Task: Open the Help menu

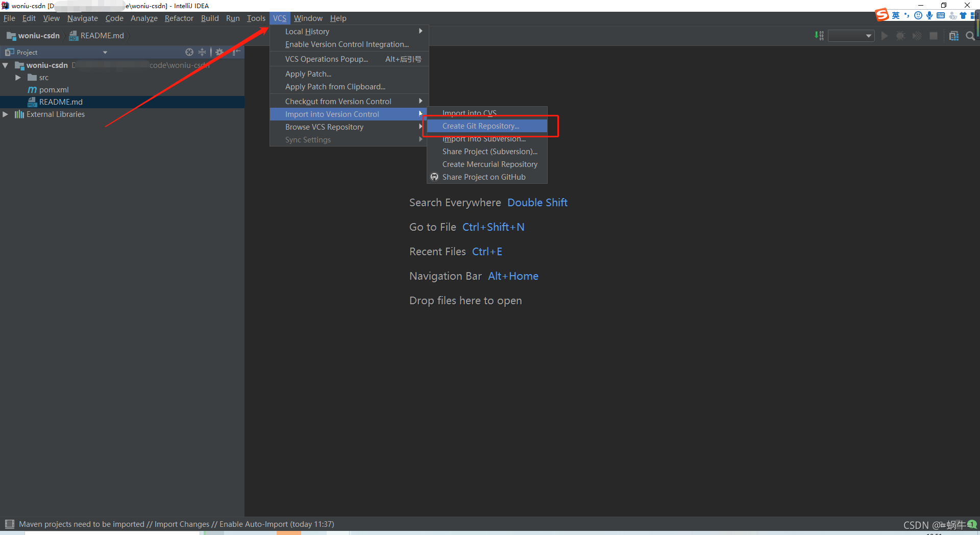Action: [x=338, y=18]
